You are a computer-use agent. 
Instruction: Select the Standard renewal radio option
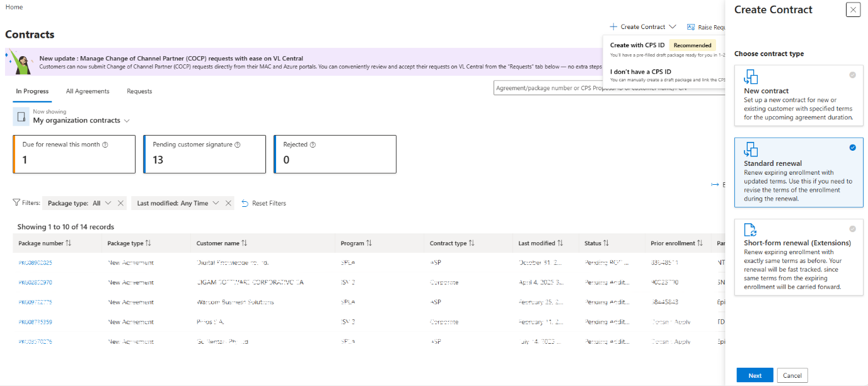click(853, 148)
